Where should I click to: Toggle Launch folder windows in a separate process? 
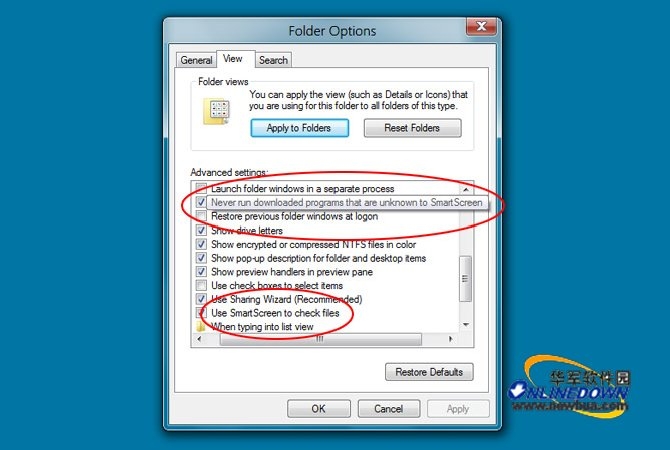[201, 189]
